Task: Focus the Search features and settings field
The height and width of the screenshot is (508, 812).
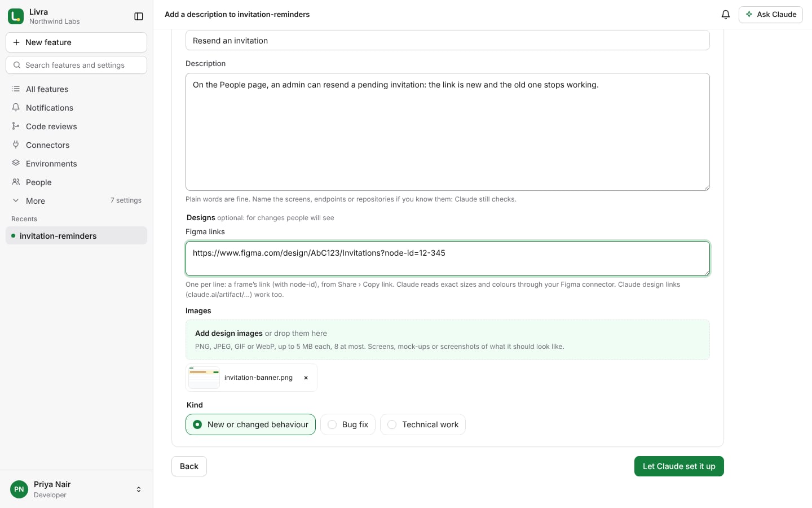Action: 76,65
